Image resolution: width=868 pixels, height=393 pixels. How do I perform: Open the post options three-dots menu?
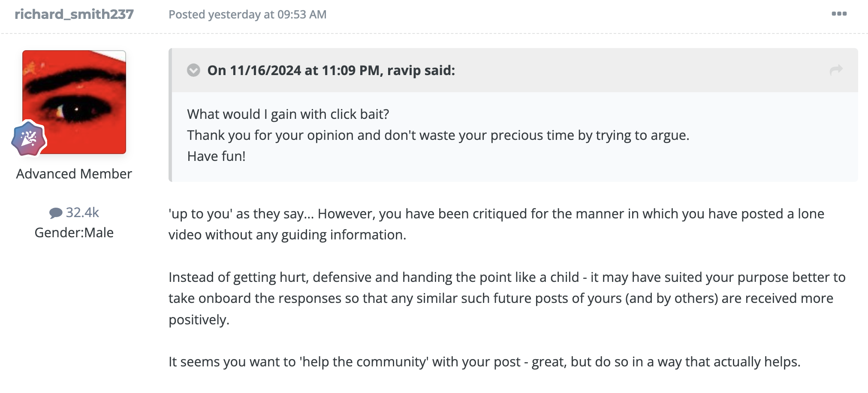tap(839, 14)
